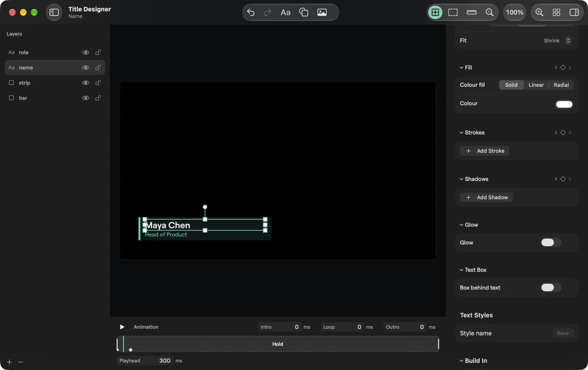This screenshot has width=588, height=370.
Task: Click the dashed safe-area frame icon
Action: (453, 13)
